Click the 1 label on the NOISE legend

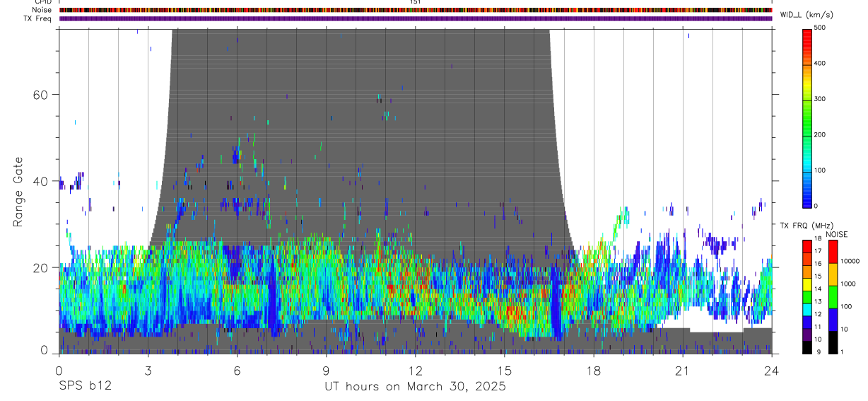click(841, 351)
